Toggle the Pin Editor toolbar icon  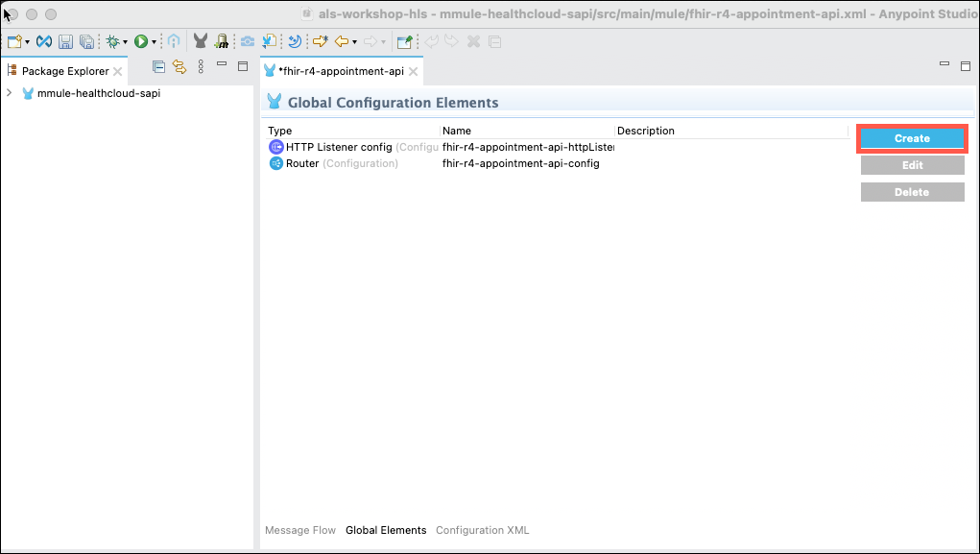click(404, 42)
